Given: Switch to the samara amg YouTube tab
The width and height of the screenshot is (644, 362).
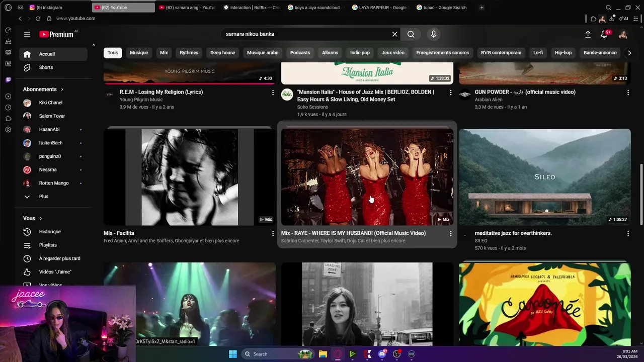Looking at the screenshot, I should coord(187,8).
